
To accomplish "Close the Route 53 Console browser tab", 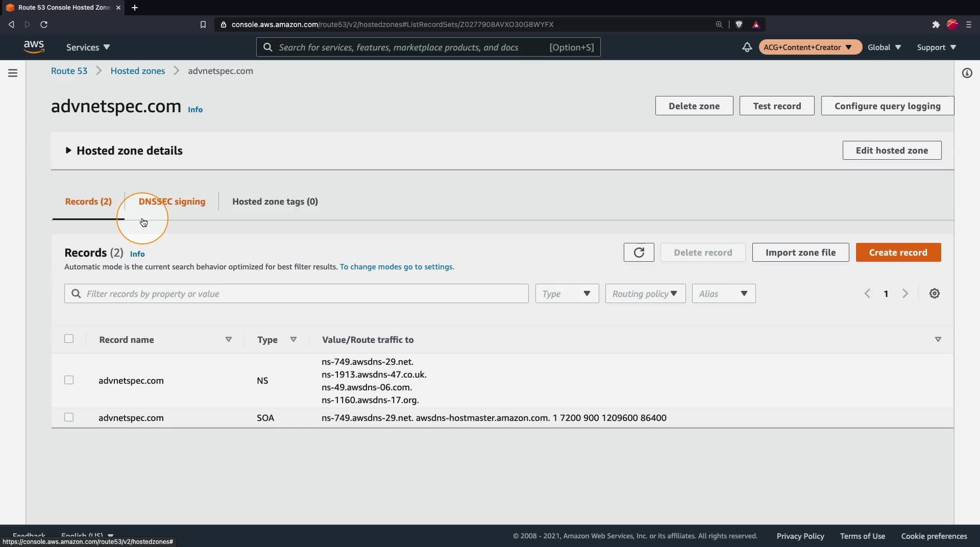I will click(x=118, y=8).
